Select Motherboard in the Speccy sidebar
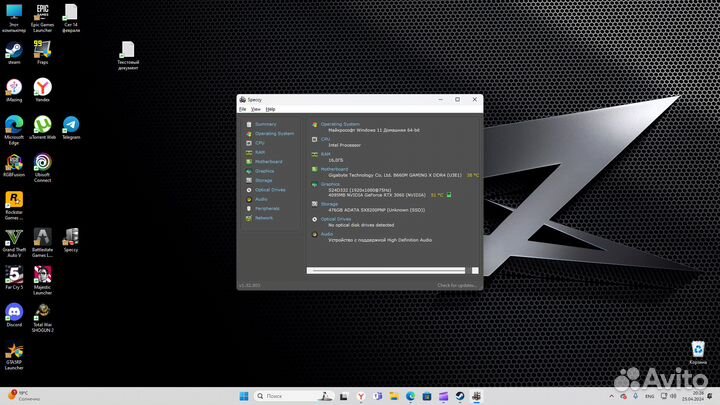Screen dimensions: 720x405 269,162
